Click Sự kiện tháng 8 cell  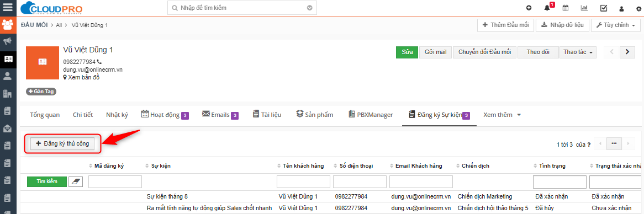coord(167,196)
